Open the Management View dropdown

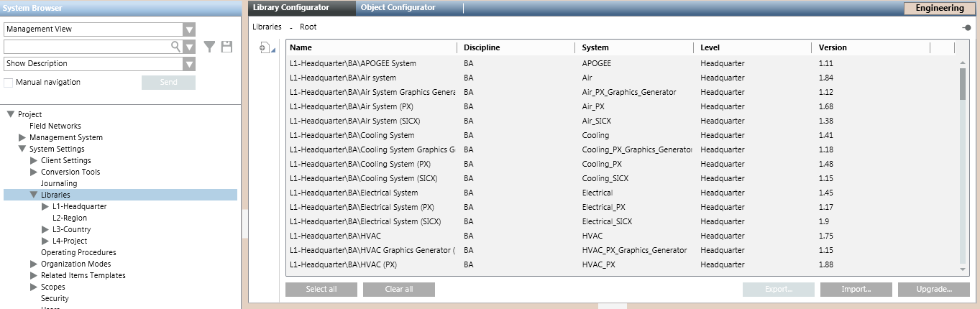click(189, 29)
